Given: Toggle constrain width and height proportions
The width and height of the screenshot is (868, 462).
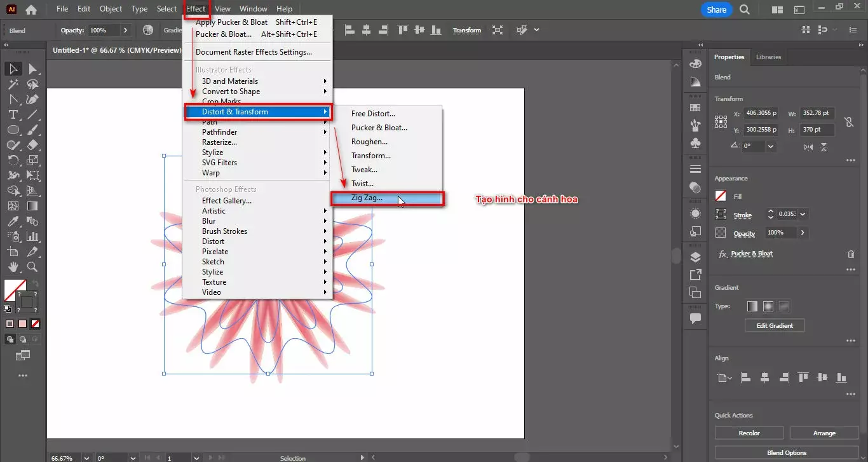Looking at the screenshot, I should click(x=848, y=121).
